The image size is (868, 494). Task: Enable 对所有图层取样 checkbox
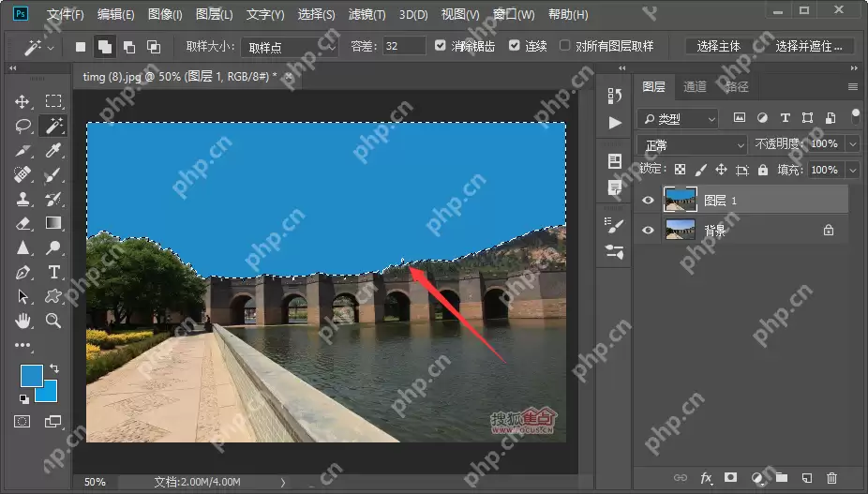564,46
